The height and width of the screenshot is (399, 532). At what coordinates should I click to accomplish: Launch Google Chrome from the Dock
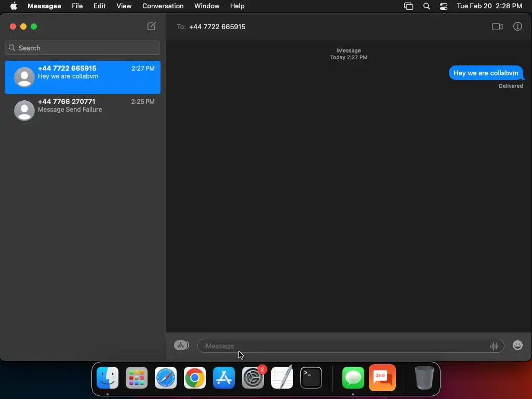(x=195, y=378)
